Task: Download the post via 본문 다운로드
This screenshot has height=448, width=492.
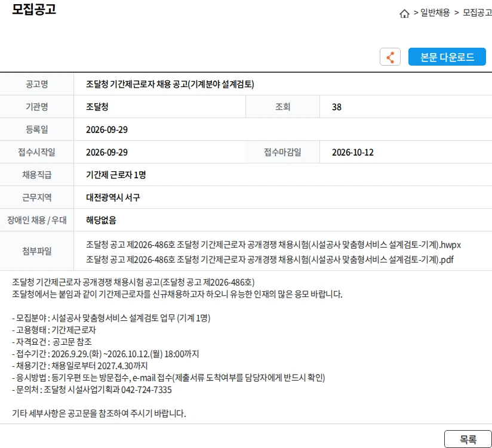Action: pyautogui.click(x=447, y=57)
